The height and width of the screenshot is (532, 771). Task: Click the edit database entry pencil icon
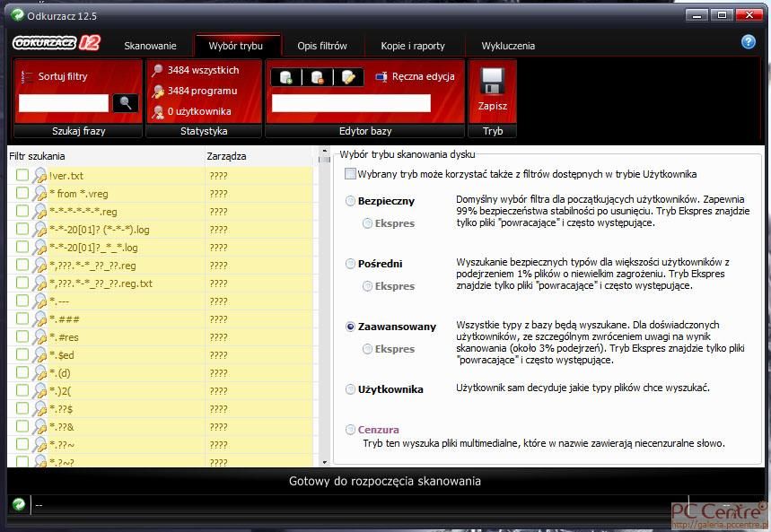(348, 77)
